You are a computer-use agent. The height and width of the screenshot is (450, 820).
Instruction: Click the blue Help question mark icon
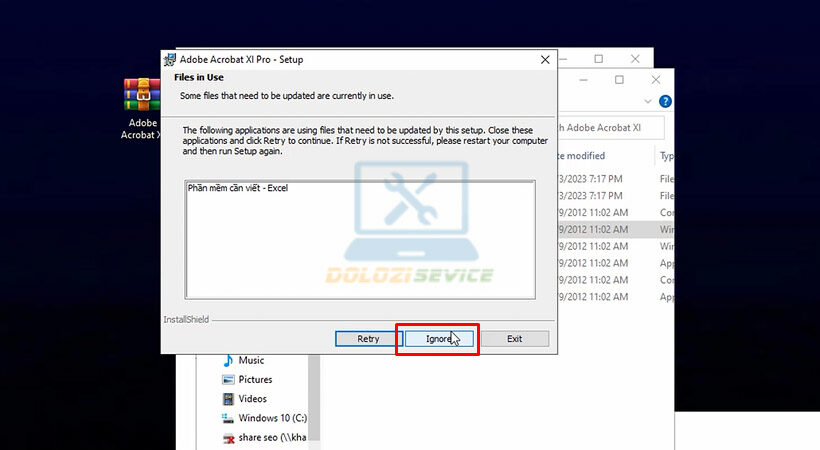[665, 102]
